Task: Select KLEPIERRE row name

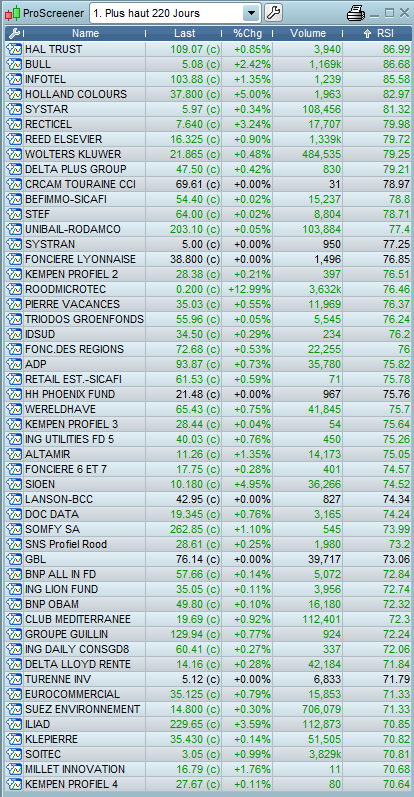Action: pos(51,739)
